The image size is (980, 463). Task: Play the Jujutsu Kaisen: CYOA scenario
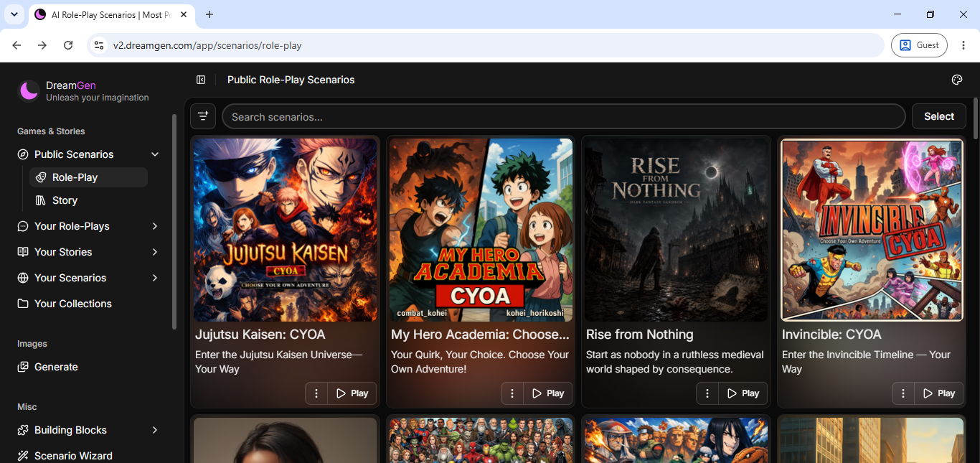[x=352, y=393]
